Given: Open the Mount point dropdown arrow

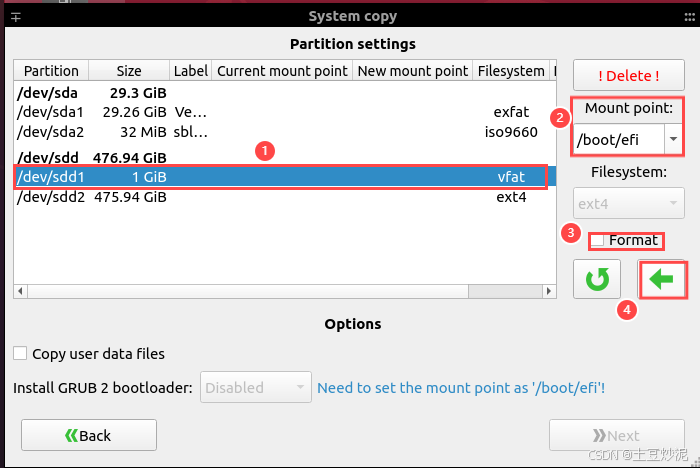Looking at the screenshot, I should (673, 139).
